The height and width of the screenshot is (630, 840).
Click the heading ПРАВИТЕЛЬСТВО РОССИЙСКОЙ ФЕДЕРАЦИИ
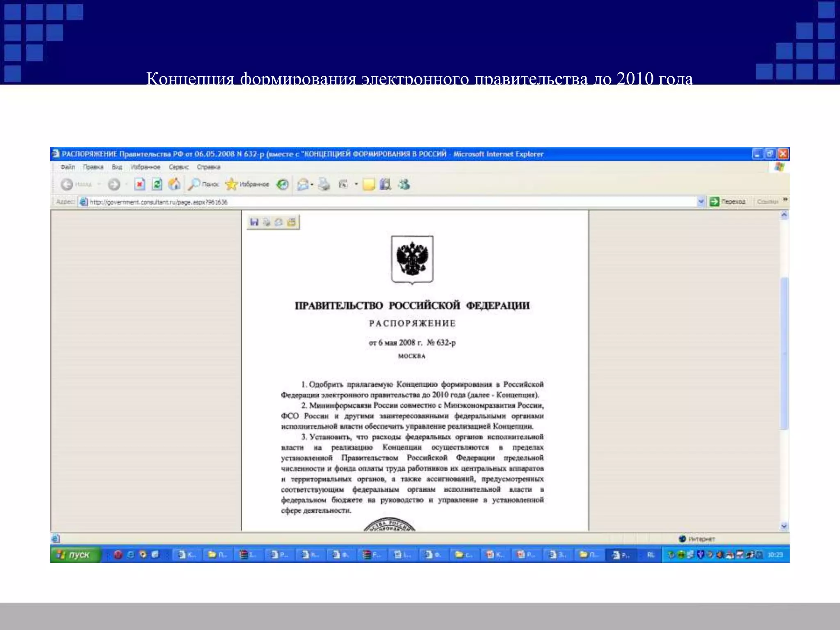pos(412,306)
